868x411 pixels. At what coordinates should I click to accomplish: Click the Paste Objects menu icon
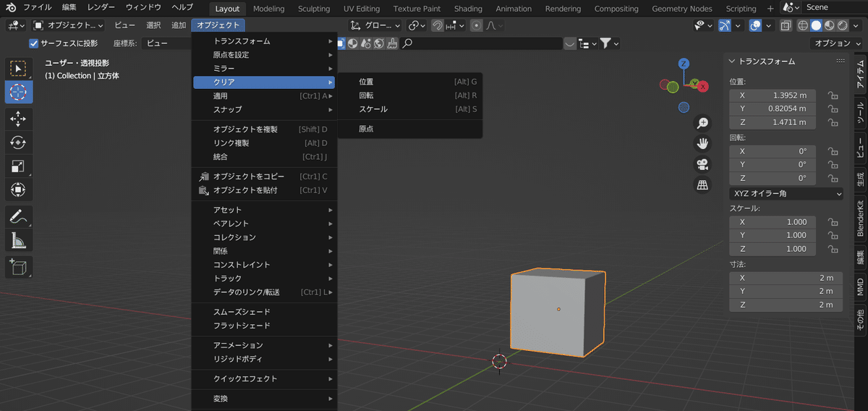tap(203, 190)
